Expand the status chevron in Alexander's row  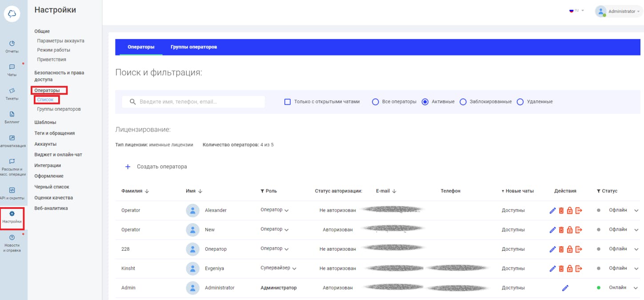click(x=636, y=211)
